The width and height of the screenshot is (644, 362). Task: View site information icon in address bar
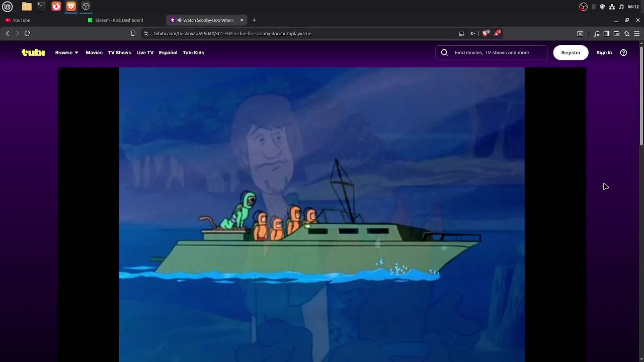tap(146, 33)
